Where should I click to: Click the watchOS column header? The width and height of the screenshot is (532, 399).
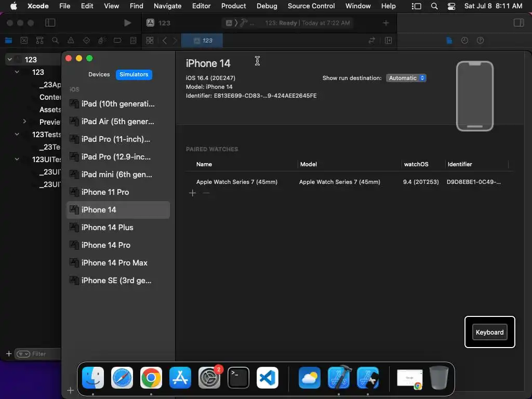[x=416, y=164]
